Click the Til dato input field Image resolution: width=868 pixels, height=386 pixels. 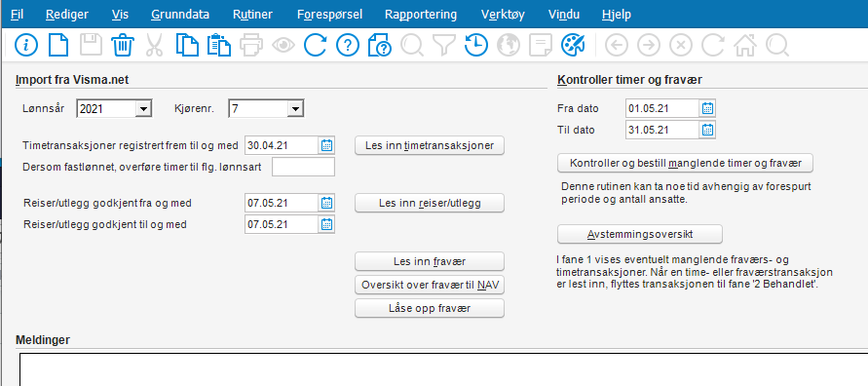(x=662, y=130)
